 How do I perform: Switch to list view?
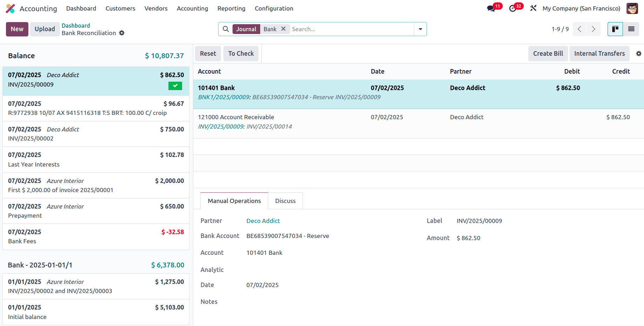pyautogui.click(x=631, y=29)
